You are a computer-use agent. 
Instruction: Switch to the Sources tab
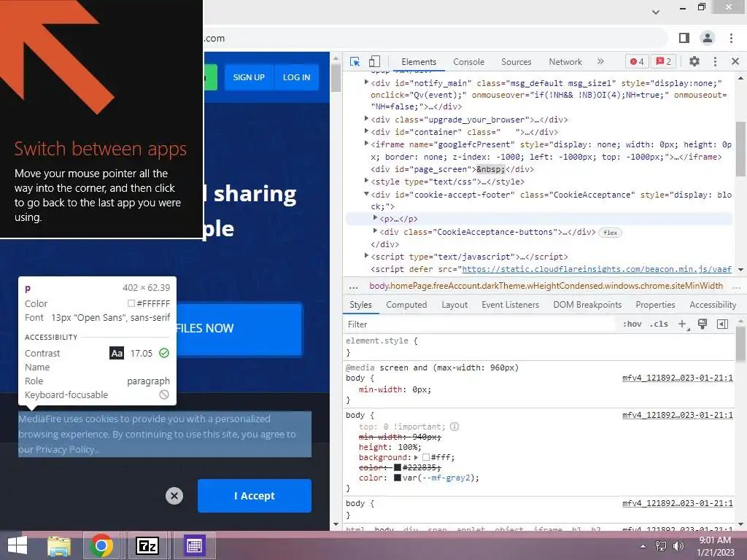[516, 62]
